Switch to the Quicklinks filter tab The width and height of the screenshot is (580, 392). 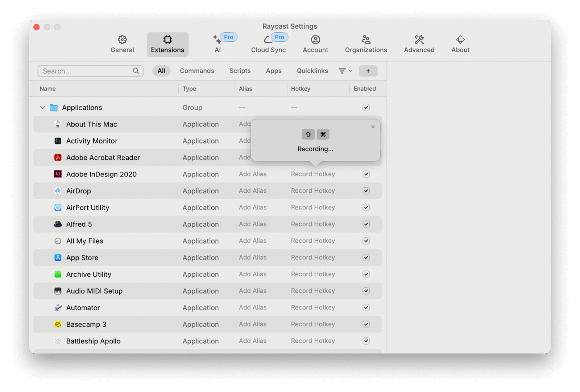click(312, 71)
